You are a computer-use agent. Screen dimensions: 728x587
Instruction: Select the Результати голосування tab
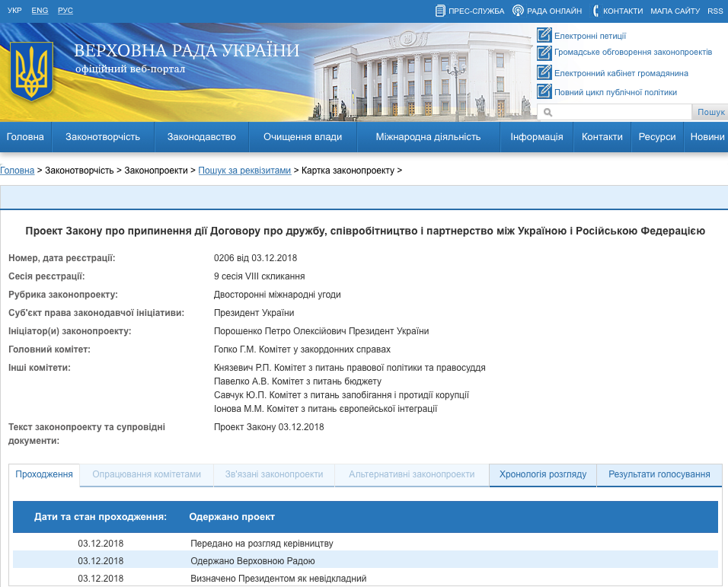click(x=659, y=474)
